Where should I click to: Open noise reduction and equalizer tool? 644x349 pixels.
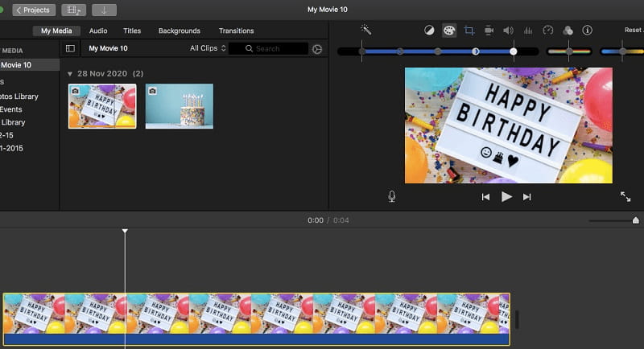click(528, 31)
